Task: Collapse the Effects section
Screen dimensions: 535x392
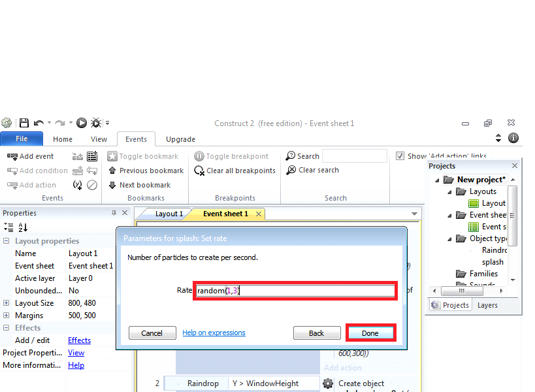Action: [x=6, y=328]
